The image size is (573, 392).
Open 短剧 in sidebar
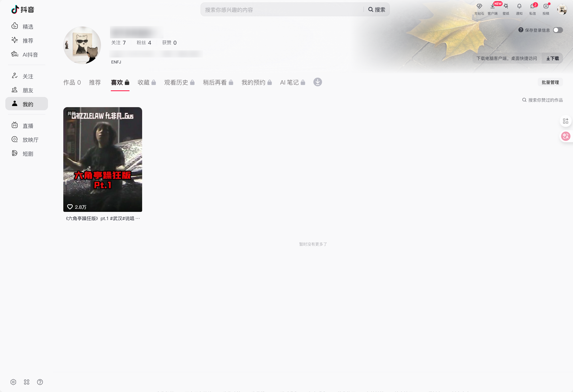coord(27,154)
